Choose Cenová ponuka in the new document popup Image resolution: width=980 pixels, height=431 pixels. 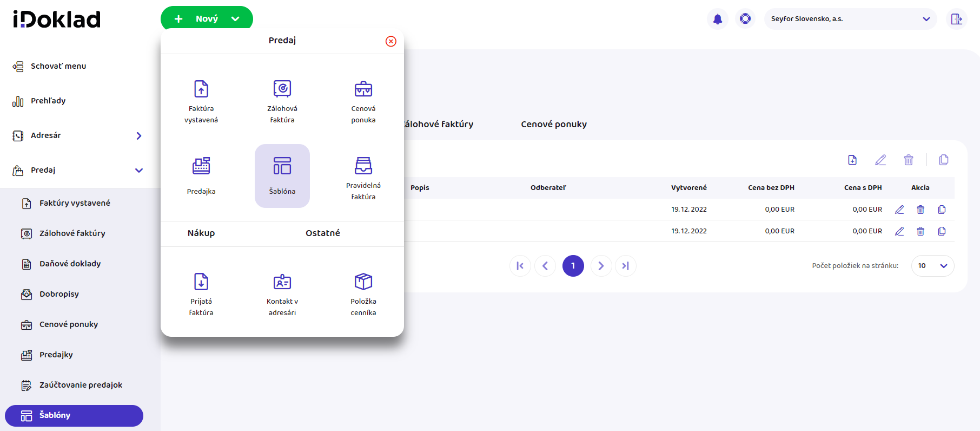363,101
